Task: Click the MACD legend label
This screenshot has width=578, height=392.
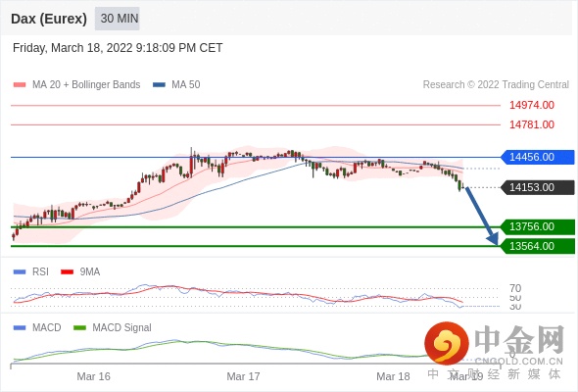Action: [47, 328]
